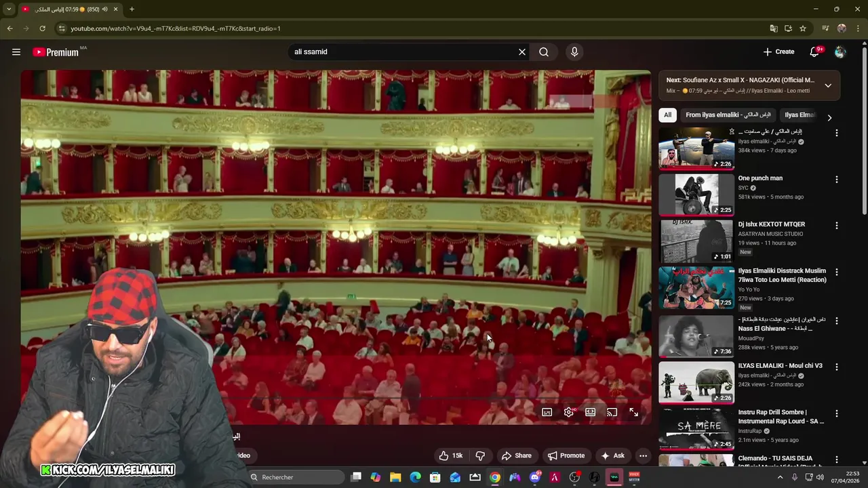Open the Dj Ishx KEXTOT MTQER video title
868x488 pixels.
[x=771, y=224]
